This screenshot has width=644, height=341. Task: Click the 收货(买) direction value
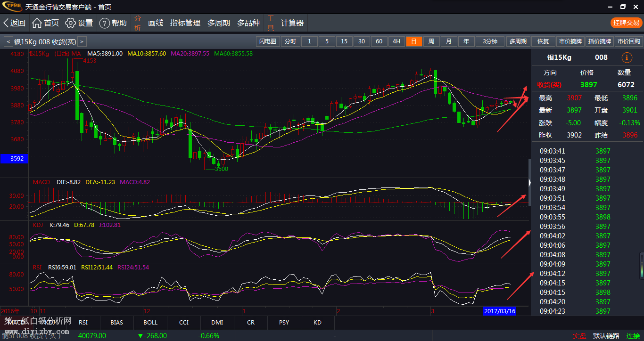click(550, 85)
